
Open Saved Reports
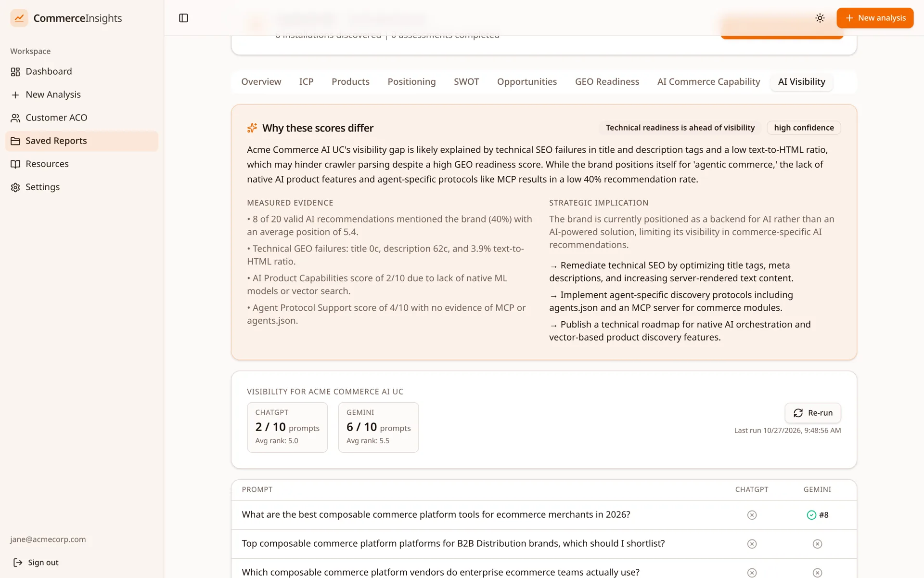click(x=82, y=141)
